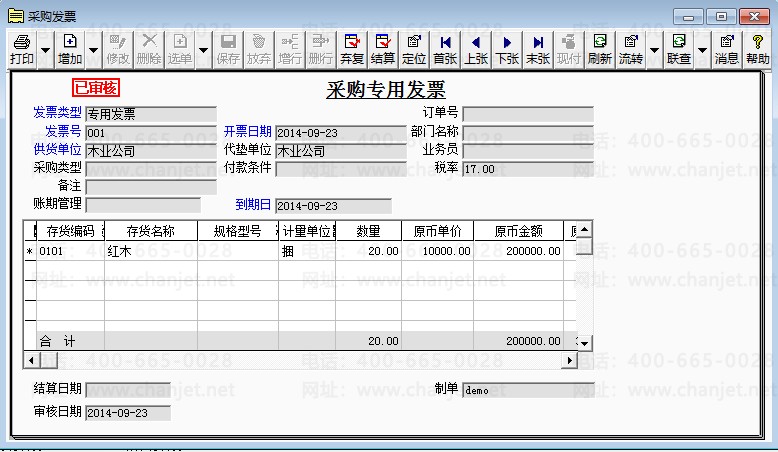The height and width of the screenshot is (452, 778).
Task: Open the 帮助 help icon
Action: click(758, 50)
